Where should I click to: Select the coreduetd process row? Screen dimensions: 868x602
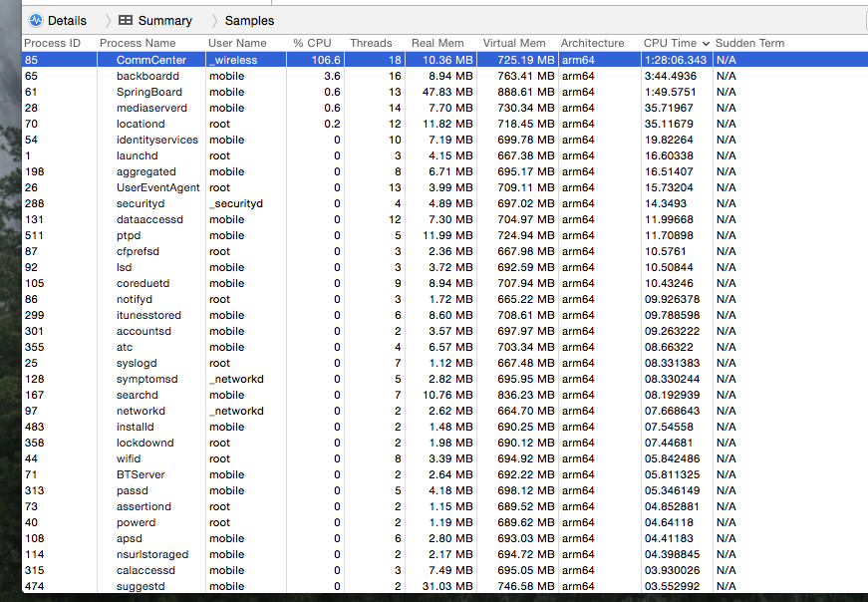pos(444,283)
